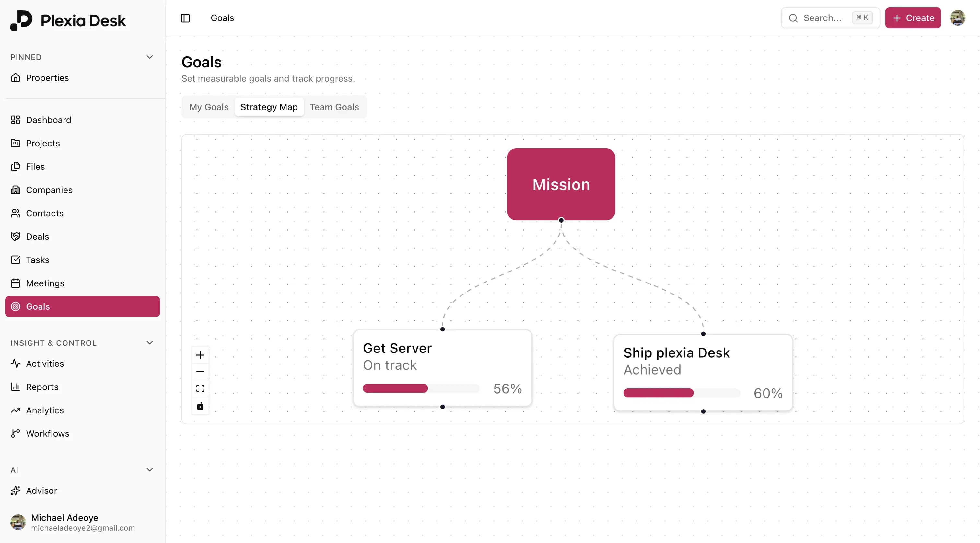Click the search magnifier icon

coord(793,18)
